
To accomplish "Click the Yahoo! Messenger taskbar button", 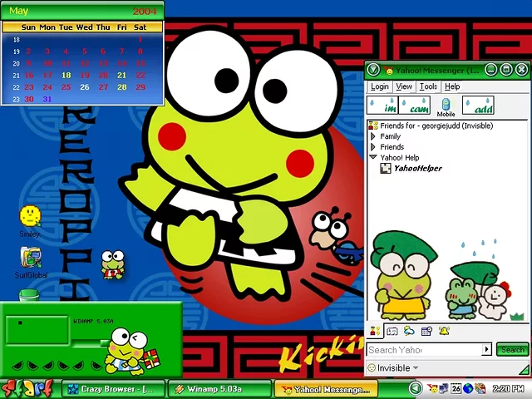I will coord(326,389).
